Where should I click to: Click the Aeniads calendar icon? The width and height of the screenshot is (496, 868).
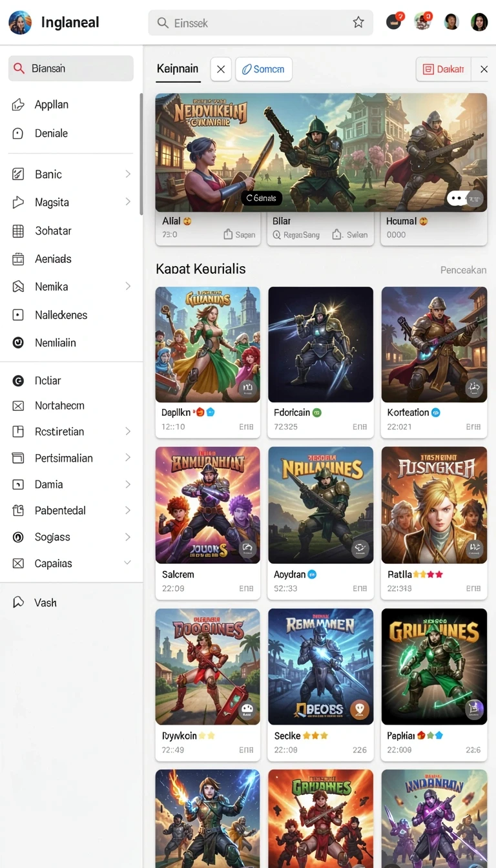pos(18,259)
